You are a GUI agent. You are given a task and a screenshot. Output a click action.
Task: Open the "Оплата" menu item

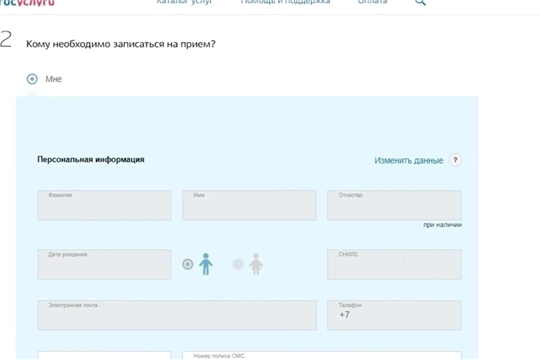(372, 2)
